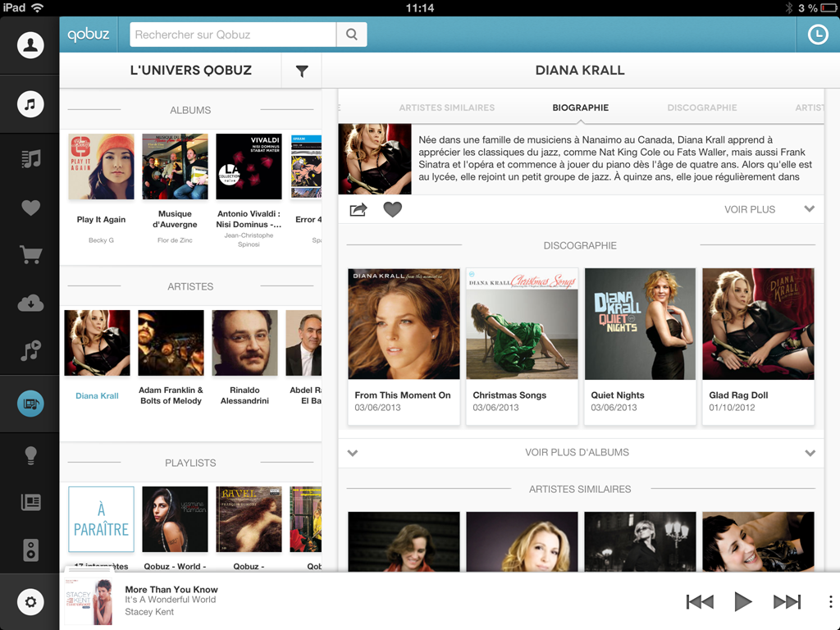Open Quiet Nights album cover
This screenshot has width=840, height=630.
640,324
